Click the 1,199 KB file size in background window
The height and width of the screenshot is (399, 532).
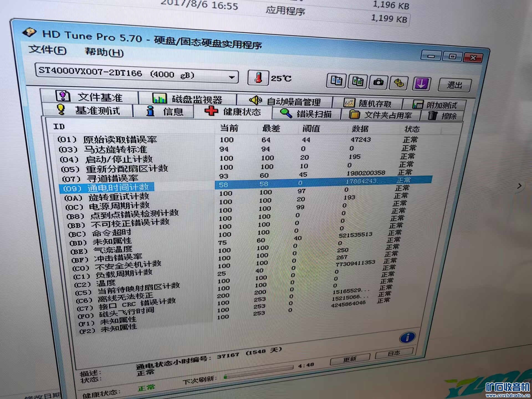click(389, 18)
